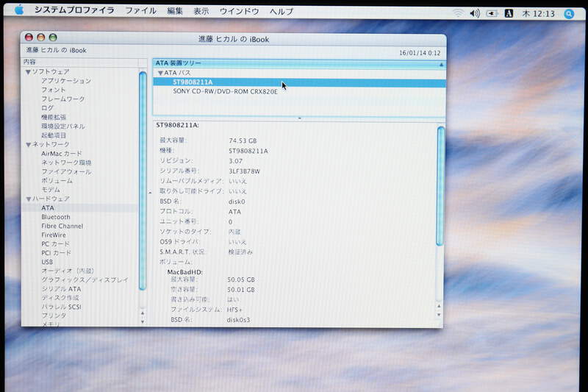Select ネットワーク環境 in the sidebar
Viewport: 588px width, 392px height.
(66, 163)
